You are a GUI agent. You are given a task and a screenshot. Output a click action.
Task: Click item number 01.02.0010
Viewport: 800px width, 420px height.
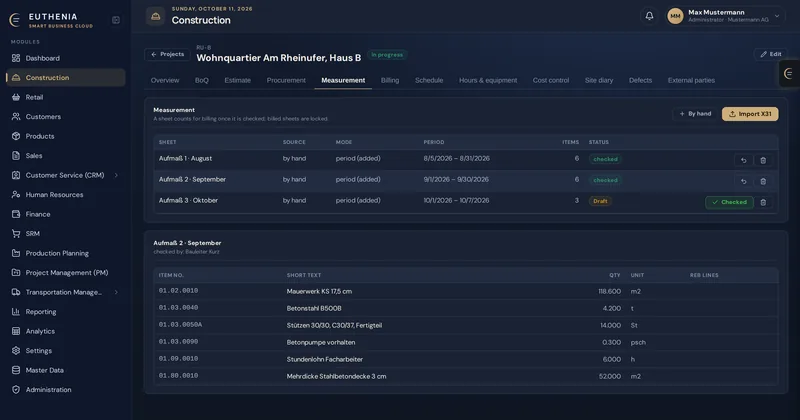pyautogui.click(x=178, y=291)
